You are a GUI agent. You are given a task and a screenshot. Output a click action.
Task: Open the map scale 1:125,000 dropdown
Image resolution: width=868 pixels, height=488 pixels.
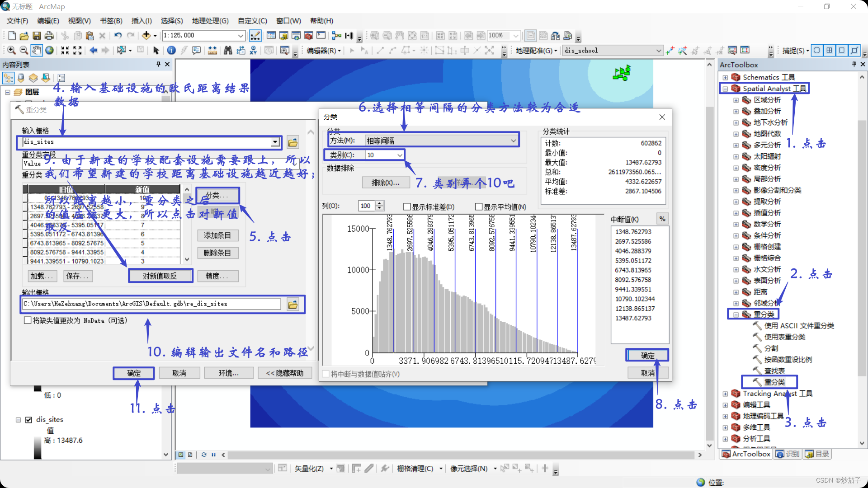(241, 36)
